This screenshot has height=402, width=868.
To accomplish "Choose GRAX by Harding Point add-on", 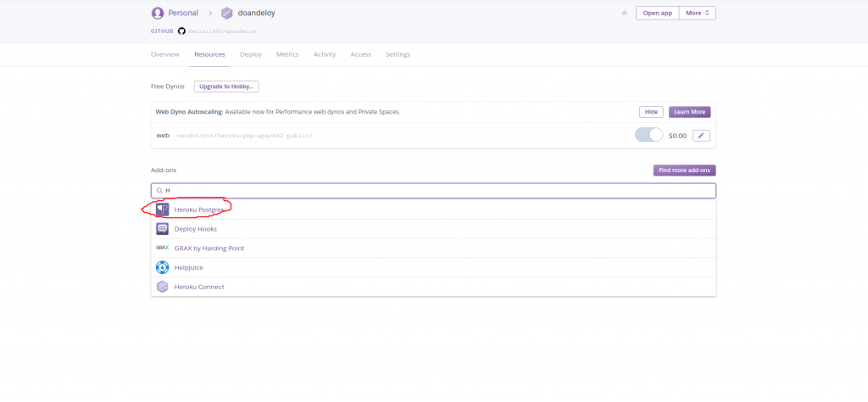I will pos(433,248).
